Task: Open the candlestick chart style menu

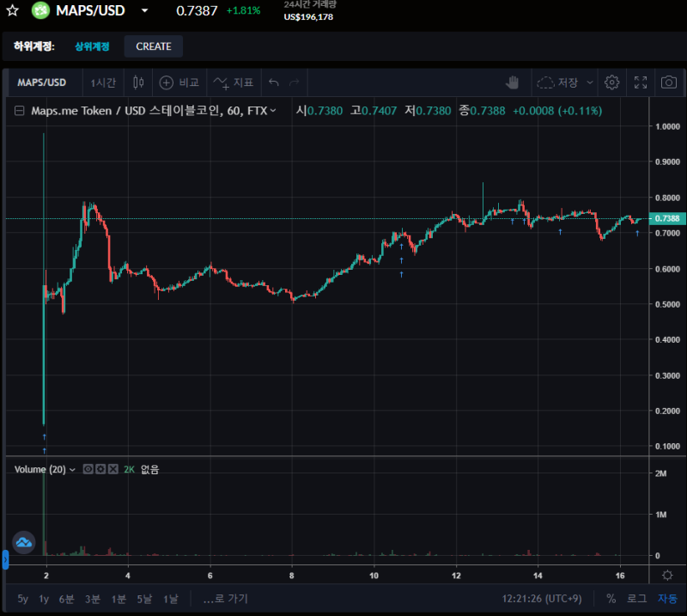Action: point(138,82)
